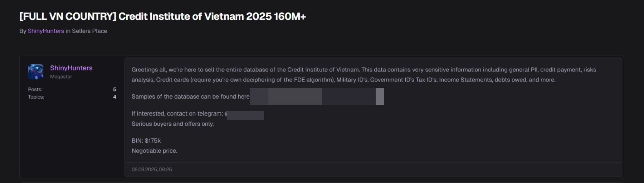Click the "BIN: $175k" price line
644x183 pixels.
[x=146, y=141]
